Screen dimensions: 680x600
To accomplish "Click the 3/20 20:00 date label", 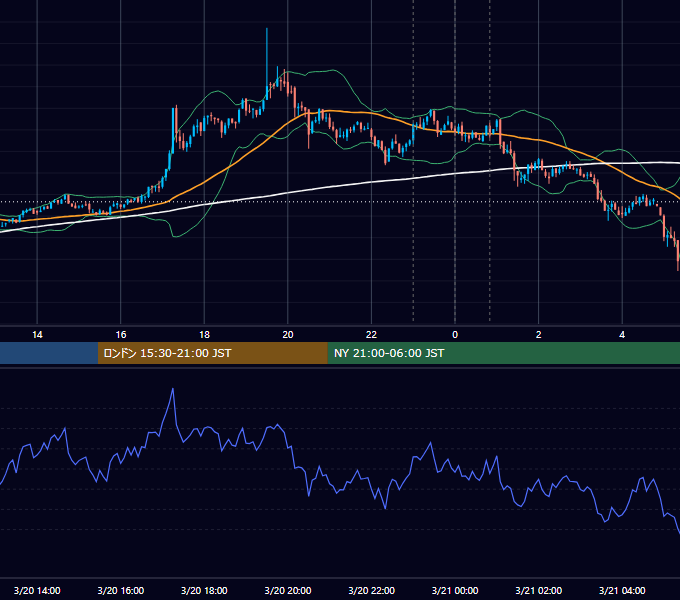I will (x=288, y=590).
